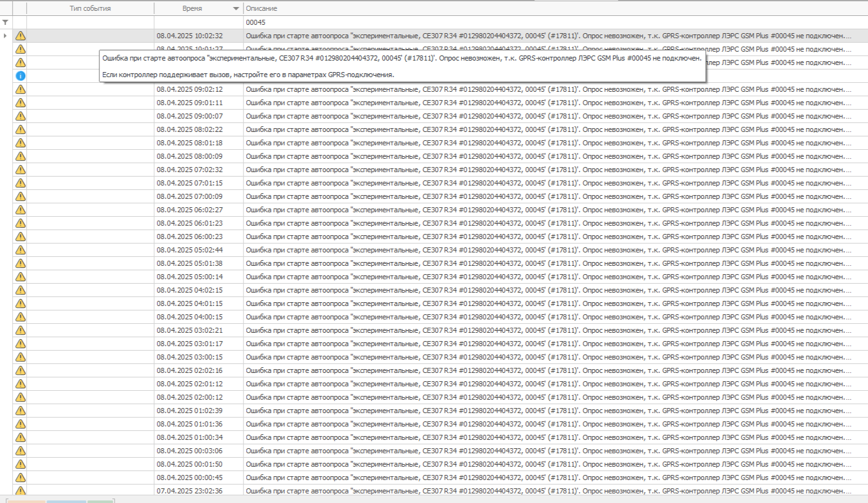Click the empty filter cell under Время column
The width and height of the screenshot is (868, 503).
pos(198,22)
